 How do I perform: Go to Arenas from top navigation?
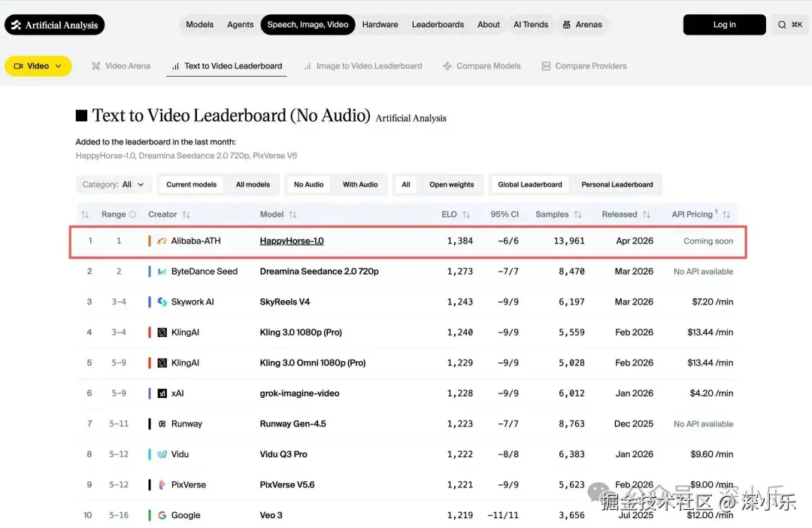(x=582, y=25)
